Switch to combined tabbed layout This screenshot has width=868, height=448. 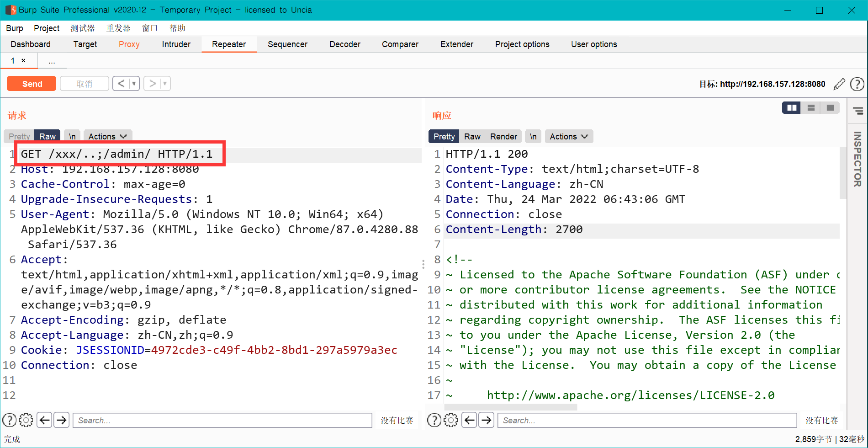click(830, 108)
